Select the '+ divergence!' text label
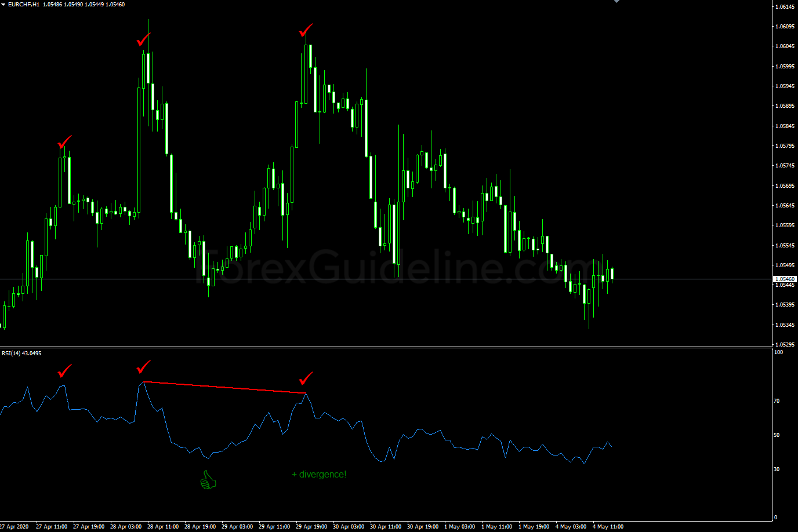The image size is (798, 532). pos(319,474)
